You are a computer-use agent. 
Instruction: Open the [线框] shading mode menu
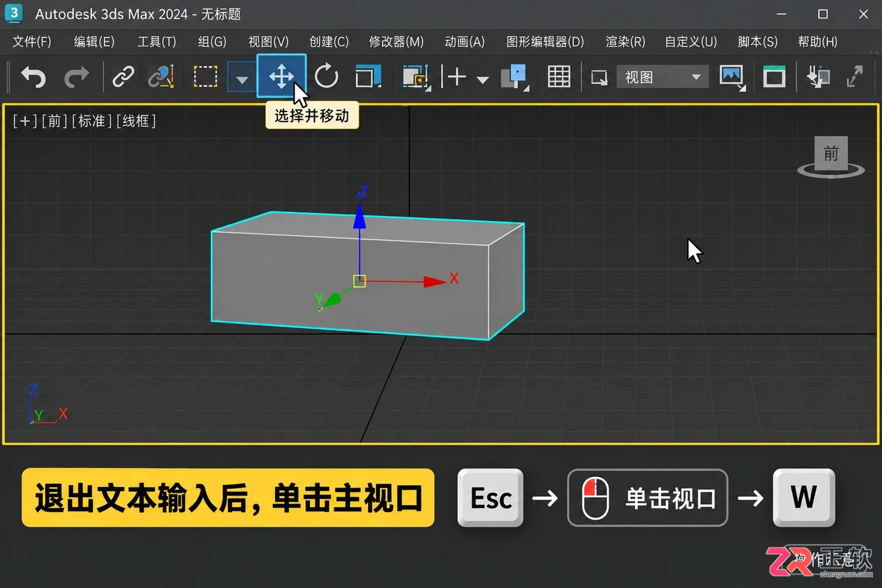136,121
